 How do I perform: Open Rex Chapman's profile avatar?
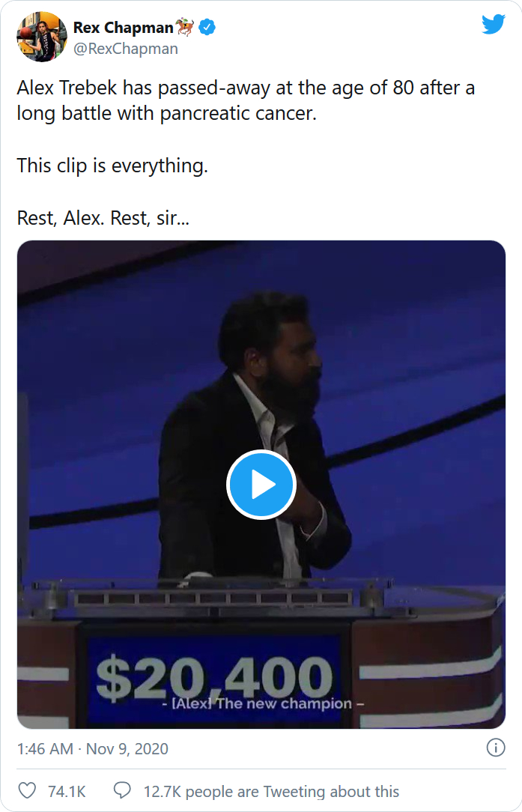point(42,37)
